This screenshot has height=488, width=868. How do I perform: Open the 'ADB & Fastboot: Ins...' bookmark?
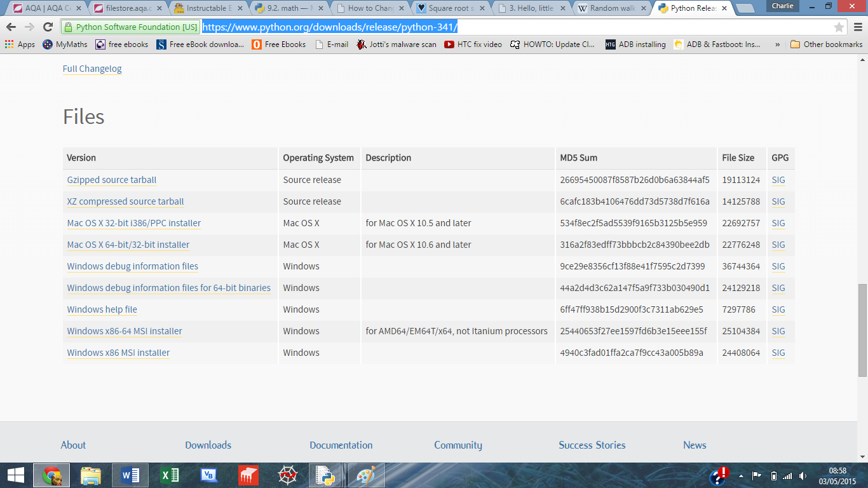tap(717, 44)
